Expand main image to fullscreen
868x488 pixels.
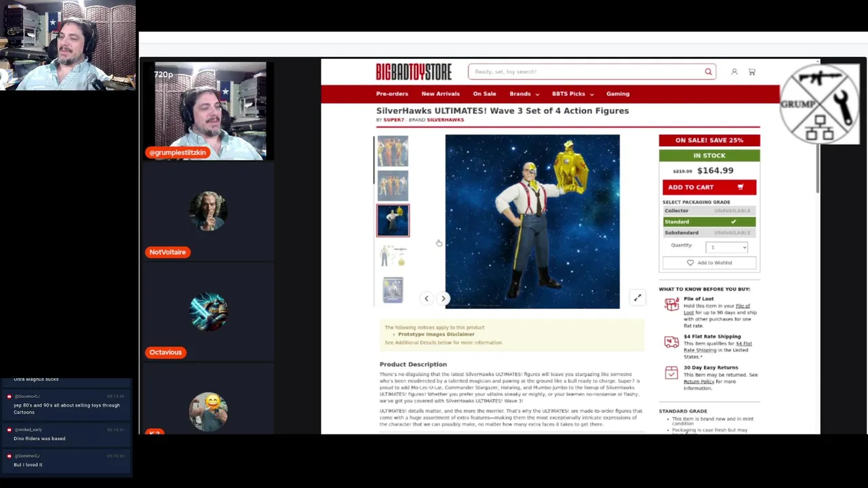coord(637,298)
